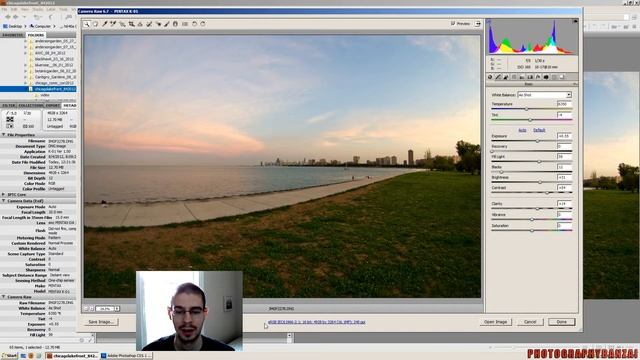Select the Zoom tool in Camera Raw toolbar
The image size is (640, 360).
pos(87,24)
